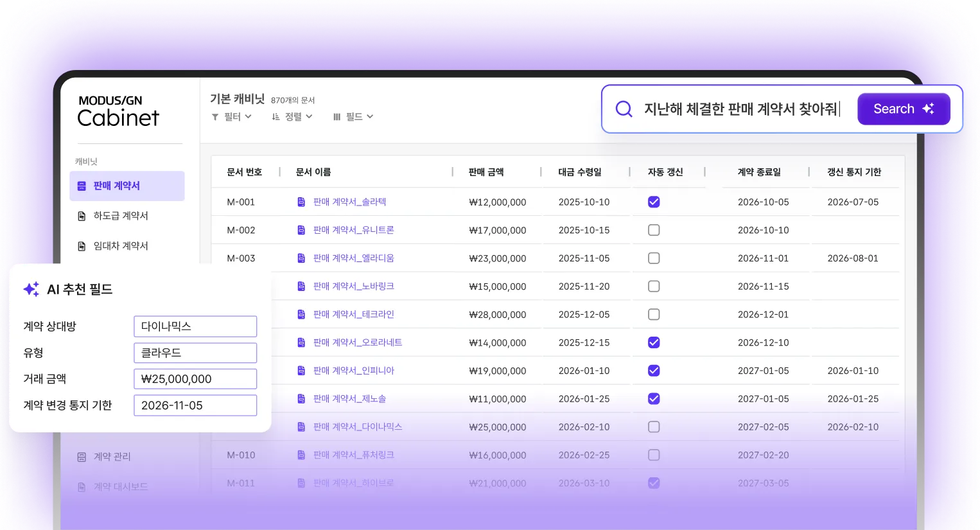Image resolution: width=980 pixels, height=530 pixels.
Task: Click the document icon beside 판매 계약서_솔라텍
Action: click(301, 202)
